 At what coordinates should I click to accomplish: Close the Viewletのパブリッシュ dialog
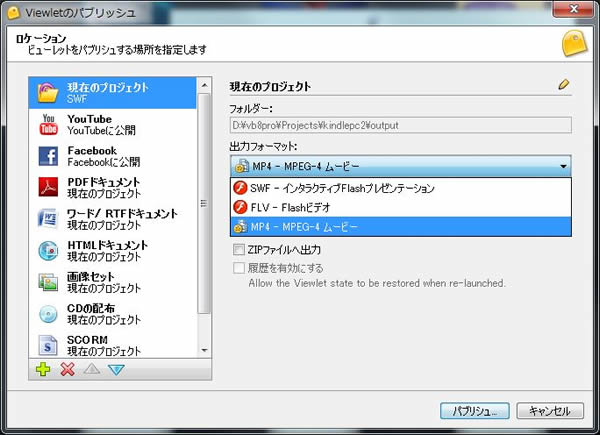(573, 8)
